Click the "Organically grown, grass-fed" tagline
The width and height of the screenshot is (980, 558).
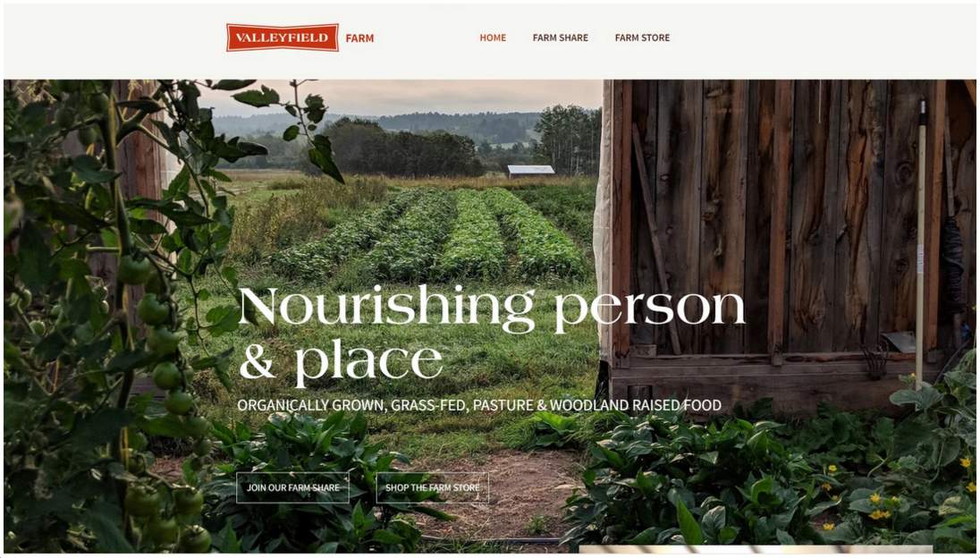click(479, 406)
